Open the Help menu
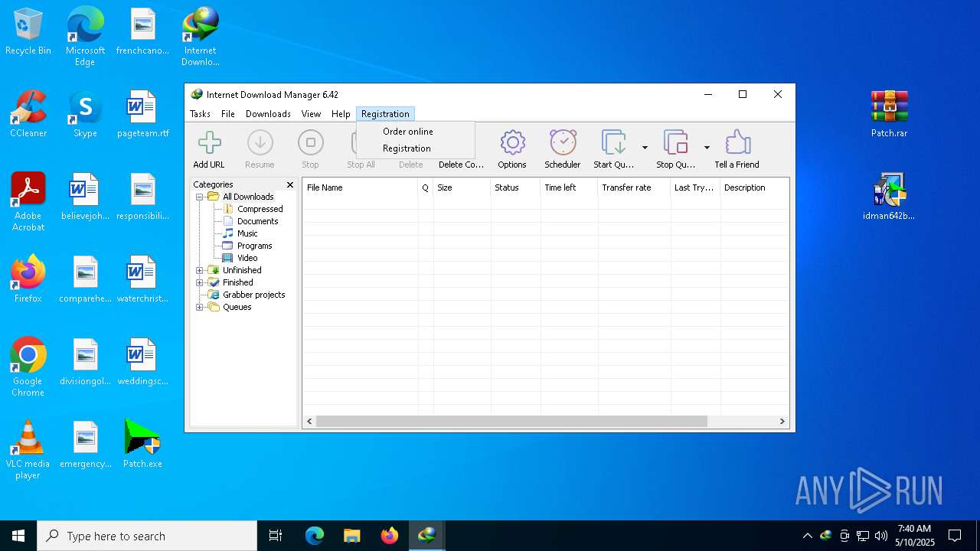Screen dimensions: 980x551 click(x=341, y=114)
